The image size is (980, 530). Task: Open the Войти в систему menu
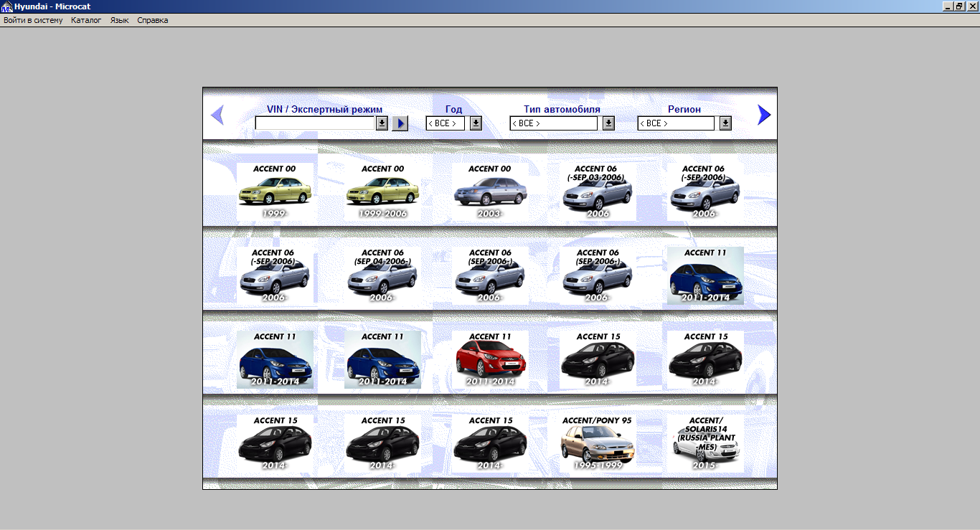coord(33,20)
